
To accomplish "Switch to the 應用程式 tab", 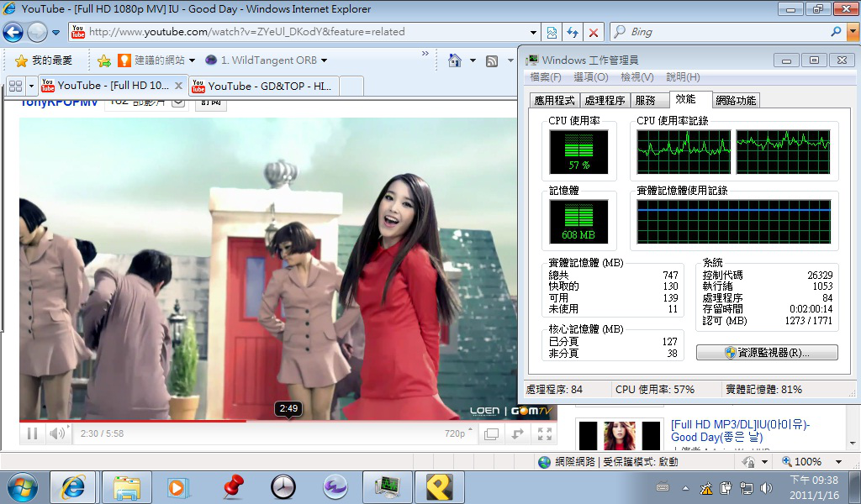I will point(554,100).
